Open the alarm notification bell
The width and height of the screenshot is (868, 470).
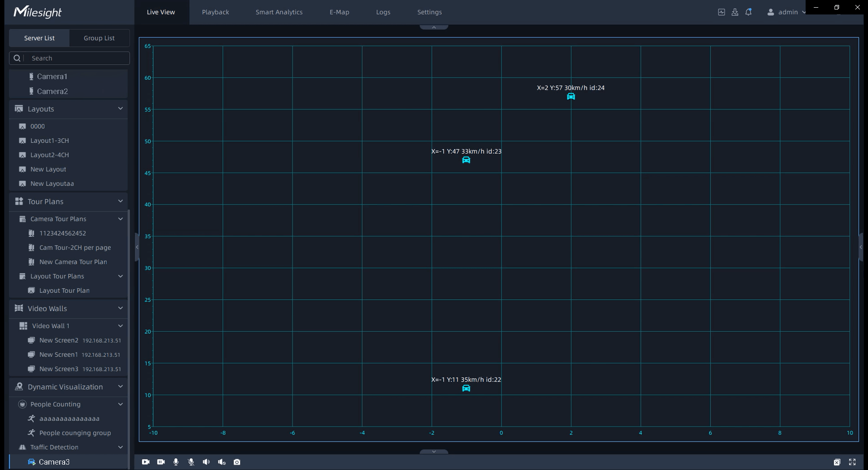tap(749, 12)
